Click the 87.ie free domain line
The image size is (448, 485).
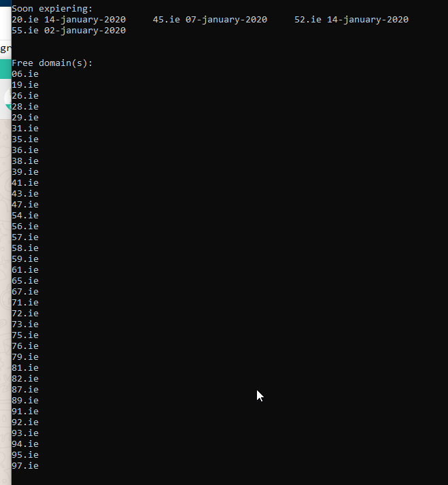pyautogui.click(x=25, y=390)
